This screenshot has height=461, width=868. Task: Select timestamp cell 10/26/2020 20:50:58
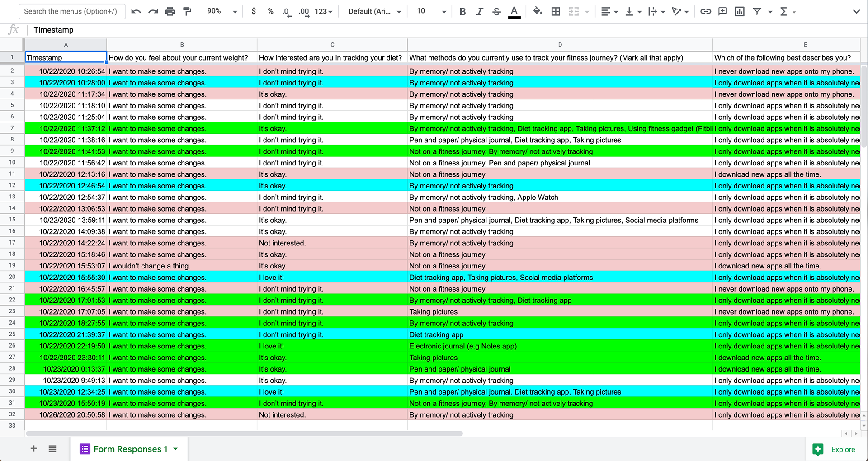[x=66, y=415]
